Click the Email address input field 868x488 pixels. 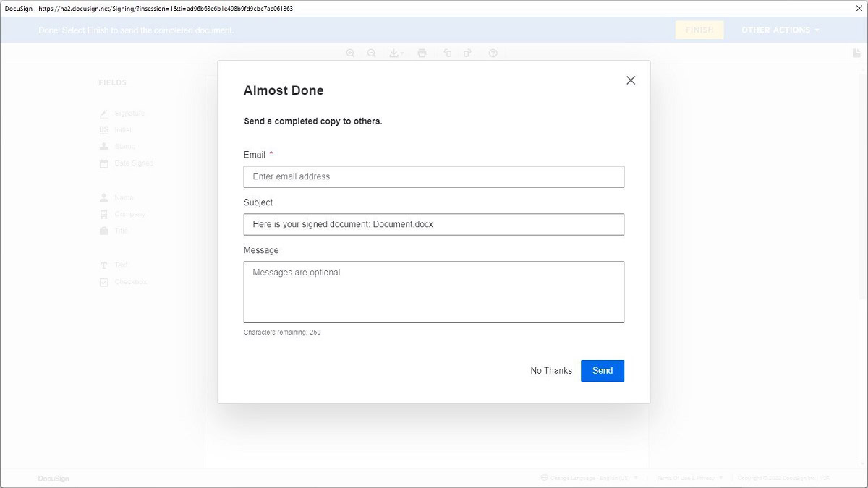pos(434,176)
